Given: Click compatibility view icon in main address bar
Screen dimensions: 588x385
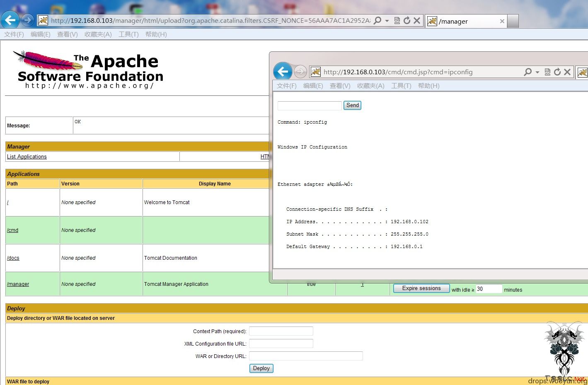Looking at the screenshot, I should [x=397, y=20].
